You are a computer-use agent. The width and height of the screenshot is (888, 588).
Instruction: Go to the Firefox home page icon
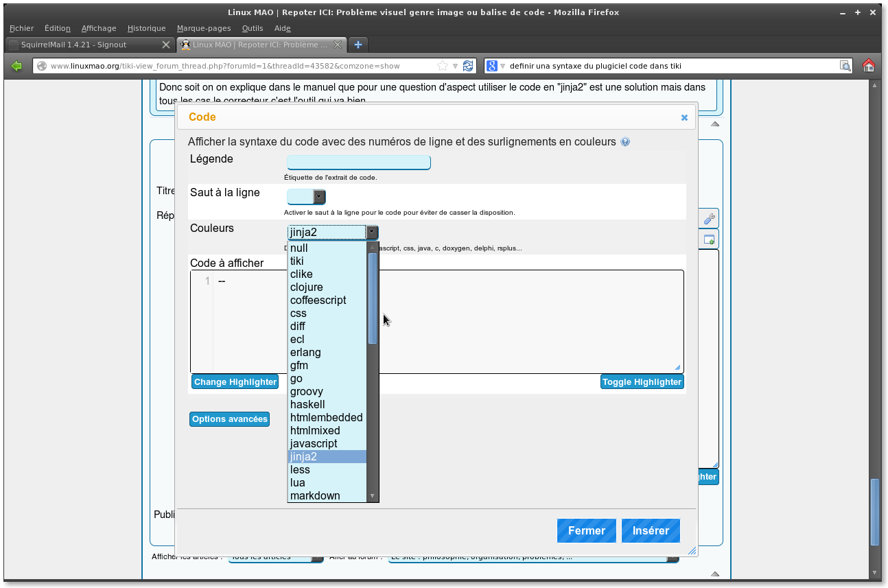[868, 66]
